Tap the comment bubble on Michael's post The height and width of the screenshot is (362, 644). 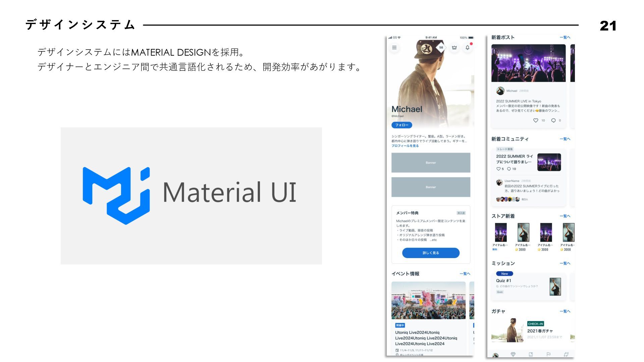coord(553,120)
